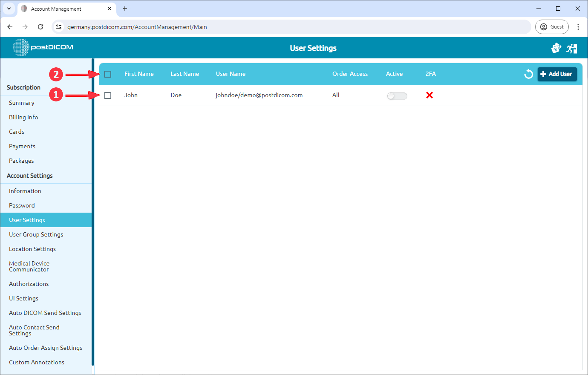The height and width of the screenshot is (375, 588).
Task: Expand the Account Settings section in the sidebar
Action: coord(29,175)
